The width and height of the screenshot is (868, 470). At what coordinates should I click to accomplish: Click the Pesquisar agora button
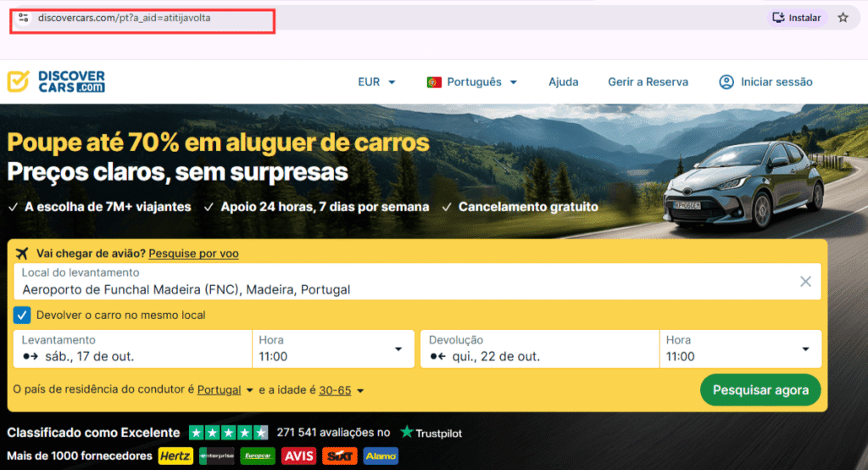point(760,389)
